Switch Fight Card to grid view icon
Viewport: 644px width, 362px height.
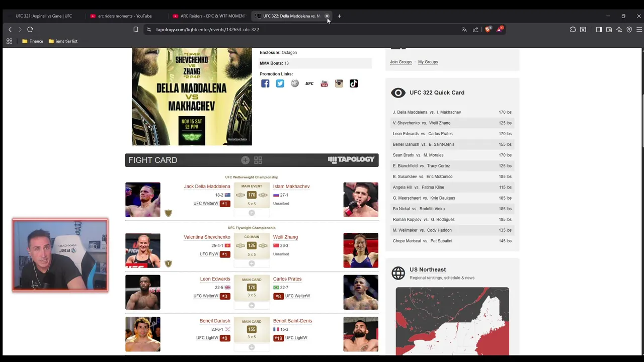tap(258, 160)
